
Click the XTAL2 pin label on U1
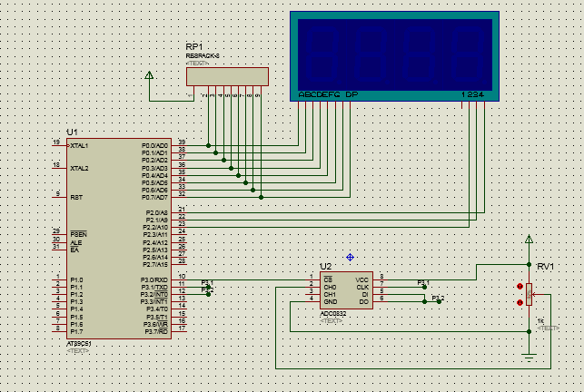click(79, 168)
